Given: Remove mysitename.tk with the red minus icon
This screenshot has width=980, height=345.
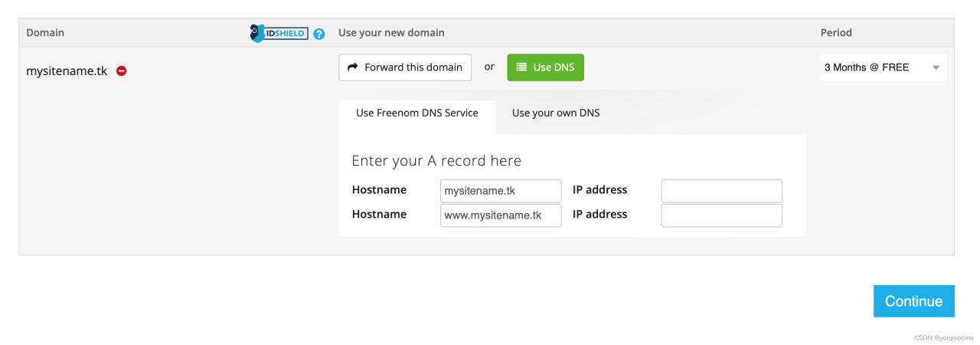Looking at the screenshot, I should pos(121,71).
